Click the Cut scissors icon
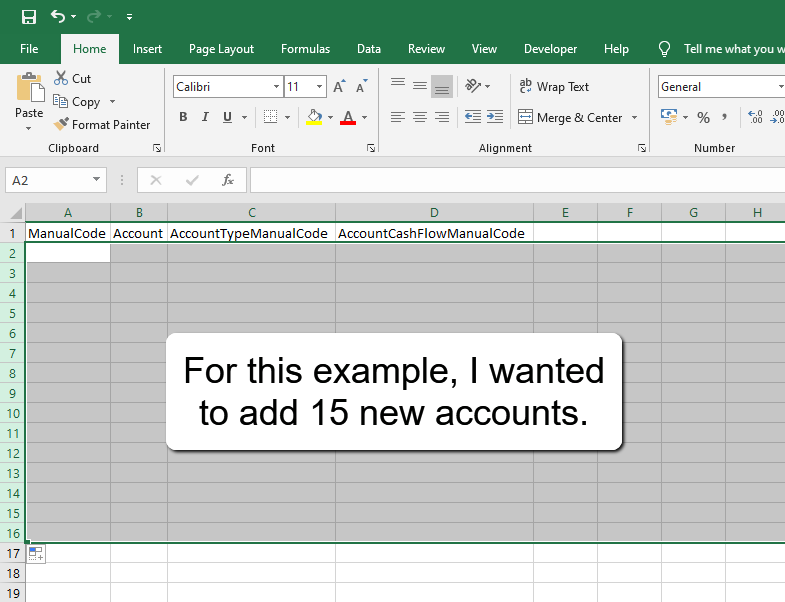Image resolution: width=785 pixels, height=602 pixels. 61,78
